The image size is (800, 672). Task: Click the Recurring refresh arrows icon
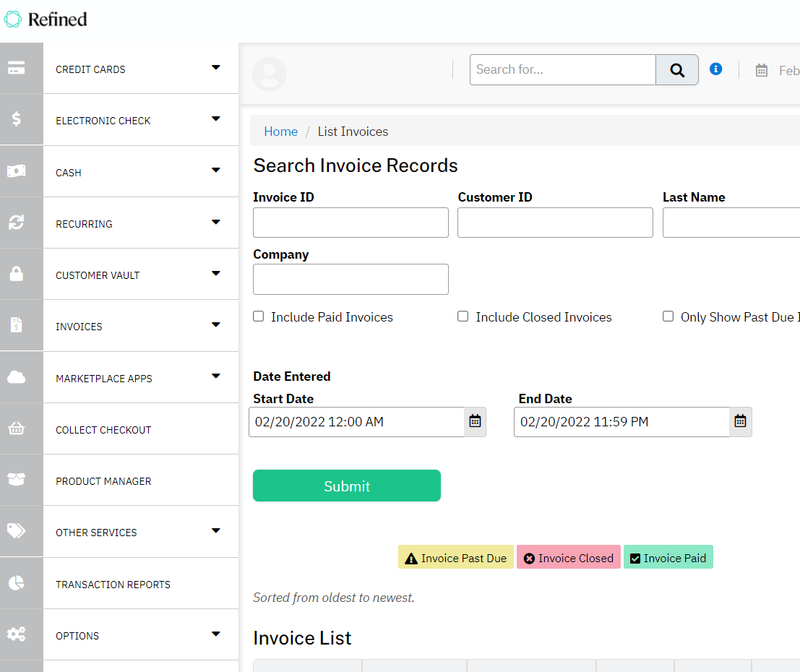(17, 222)
